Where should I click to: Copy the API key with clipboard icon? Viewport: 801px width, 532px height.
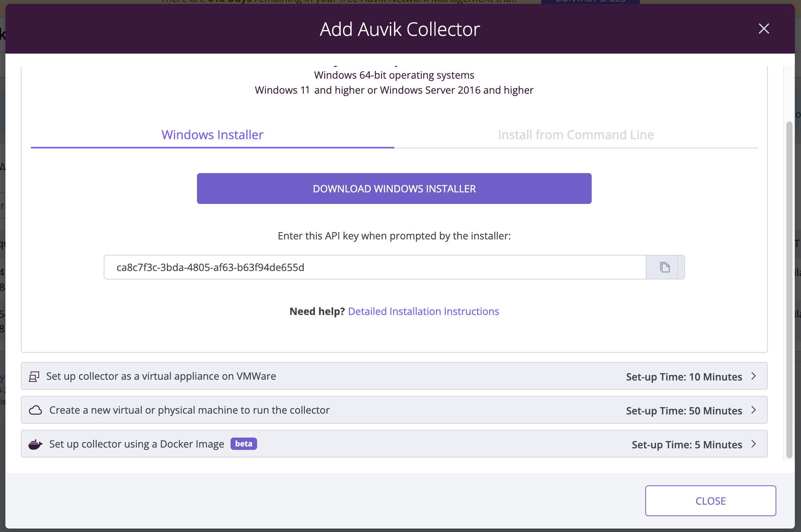pyautogui.click(x=665, y=267)
